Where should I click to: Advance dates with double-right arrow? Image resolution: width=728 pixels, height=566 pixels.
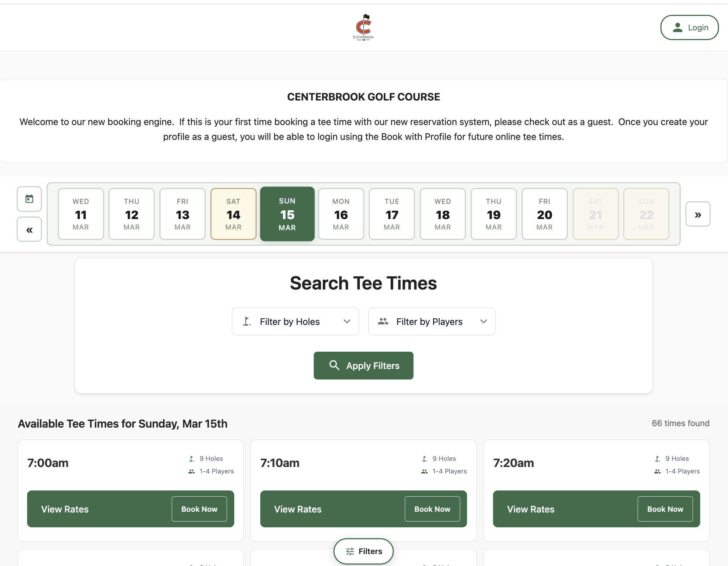pyautogui.click(x=698, y=214)
